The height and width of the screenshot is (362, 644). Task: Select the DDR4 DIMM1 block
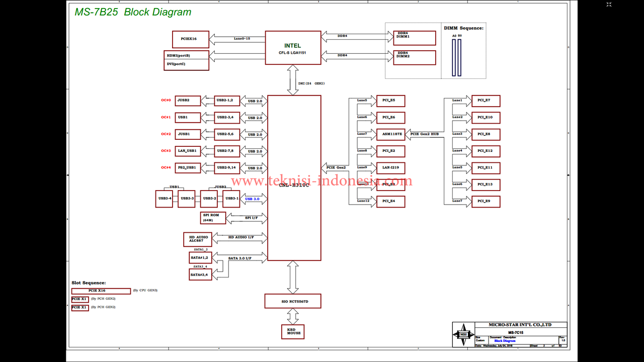[x=415, y=38]
